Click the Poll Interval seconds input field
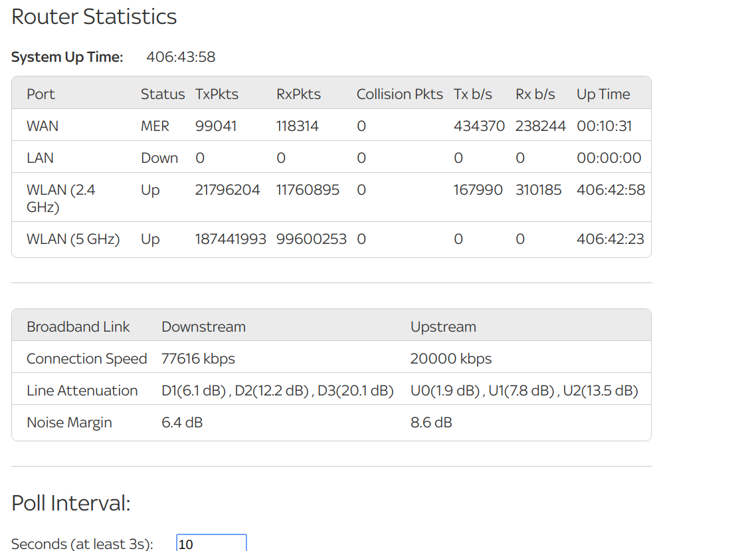This screenshot has height=551, width=756. (x=211, y=543)
